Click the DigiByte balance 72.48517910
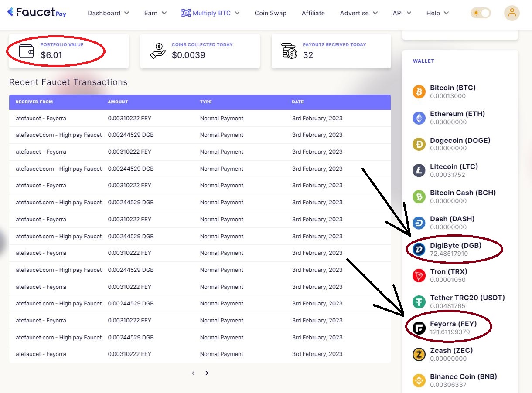This screenshot has width=532, height=393. [x=449, y=254]
